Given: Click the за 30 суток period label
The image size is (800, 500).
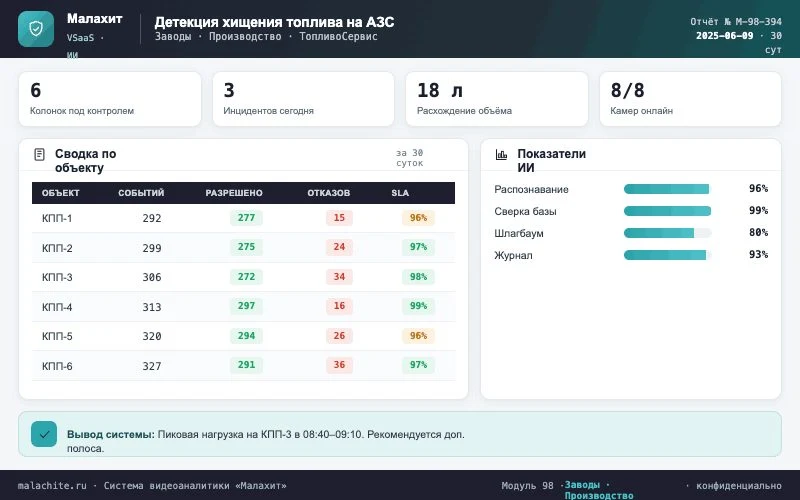Looking at the screenshot, I should pos(410,158).
